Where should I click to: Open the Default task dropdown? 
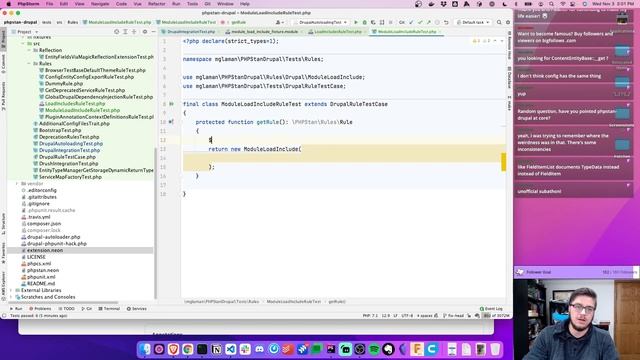point(473,22)
